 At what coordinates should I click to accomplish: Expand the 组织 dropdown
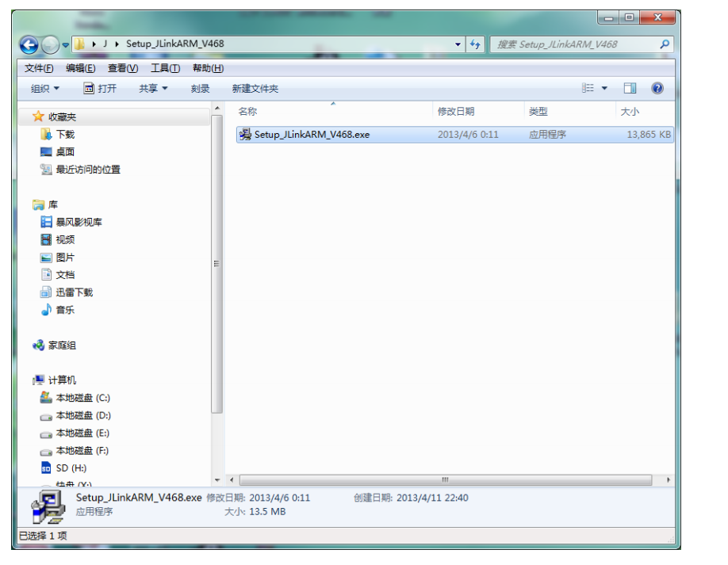[x=44, y=88]
